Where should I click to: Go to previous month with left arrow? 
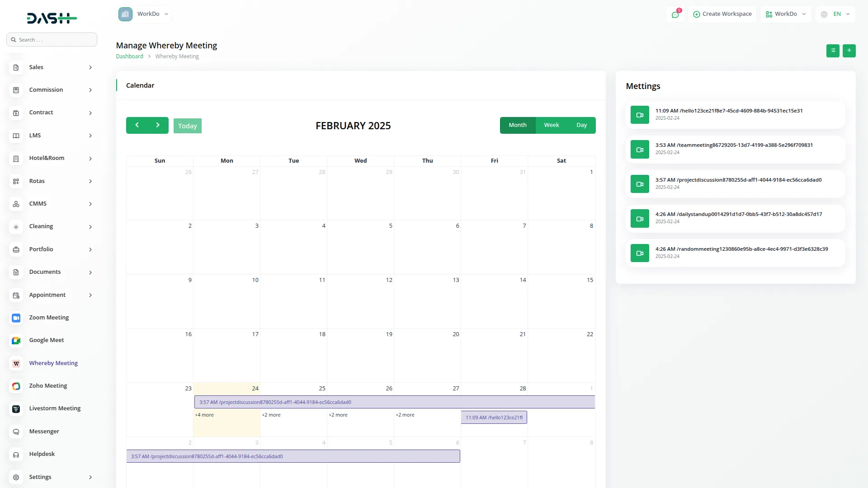(137, 125)
